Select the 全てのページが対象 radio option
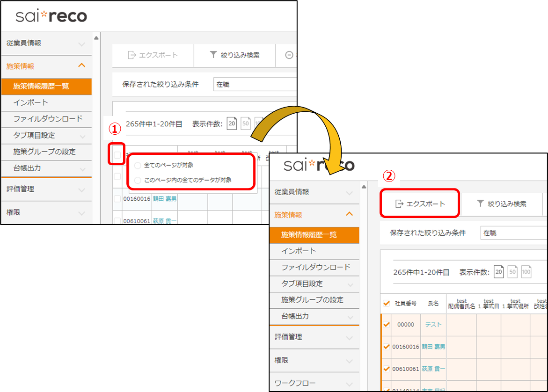The image size is (548, 392). (x=137, y=166)
